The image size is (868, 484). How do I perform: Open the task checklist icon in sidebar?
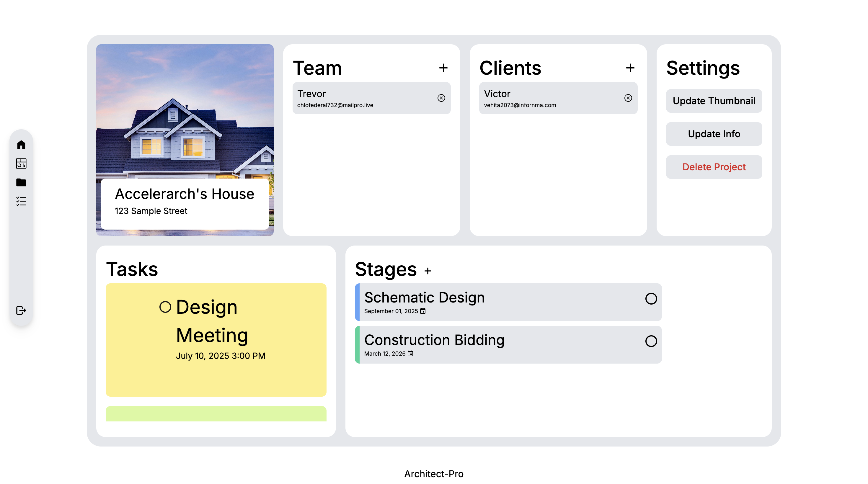(21, 201)
